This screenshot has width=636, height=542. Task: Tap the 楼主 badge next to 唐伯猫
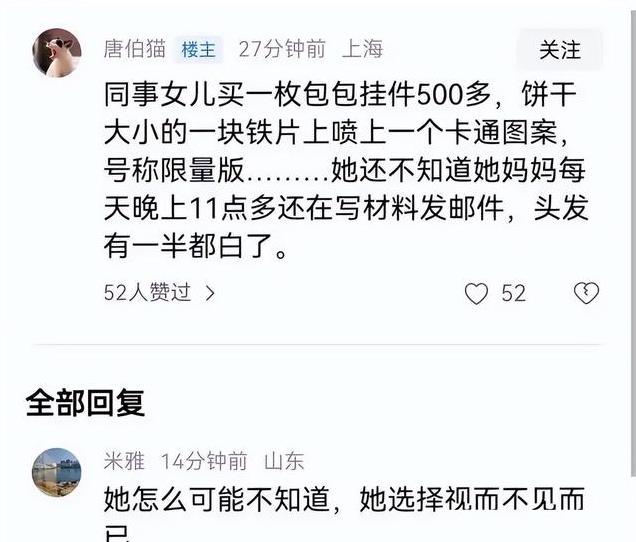pos(198,49)
